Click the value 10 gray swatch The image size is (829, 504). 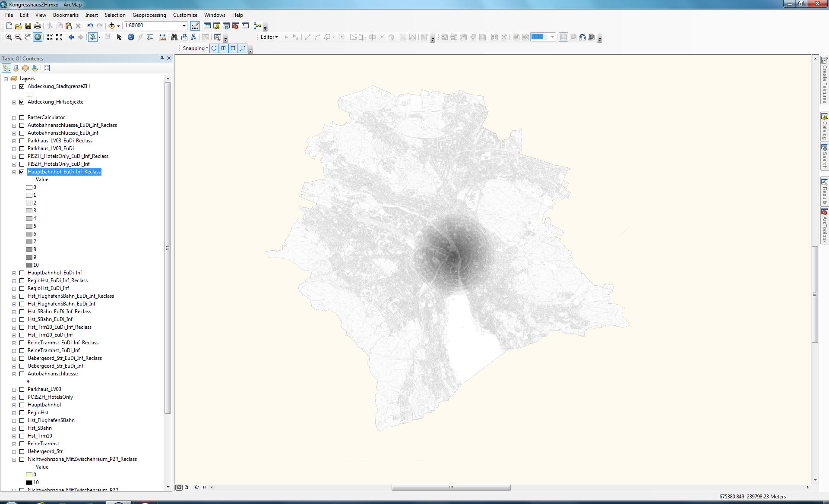tap(29, 265)
